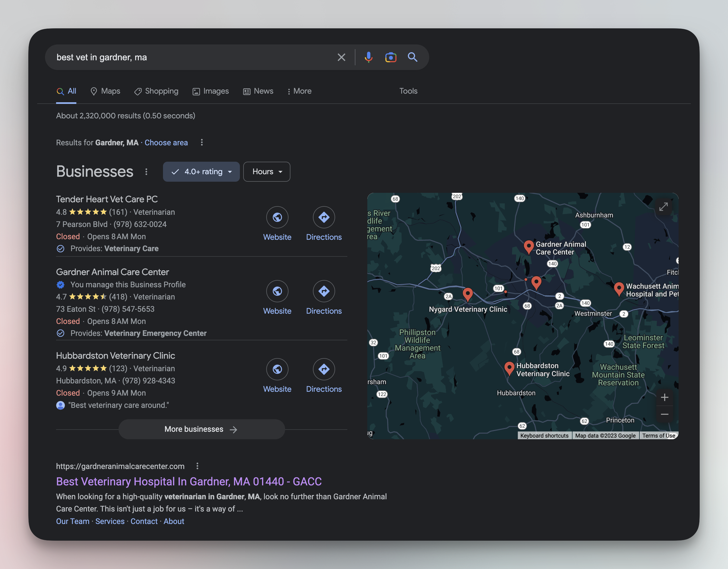Screen dimensions: 728x569
Task: Select the Hubbardston Veterinary Clinic map pin
Action: pyautogui.click(x=509, y=369)
